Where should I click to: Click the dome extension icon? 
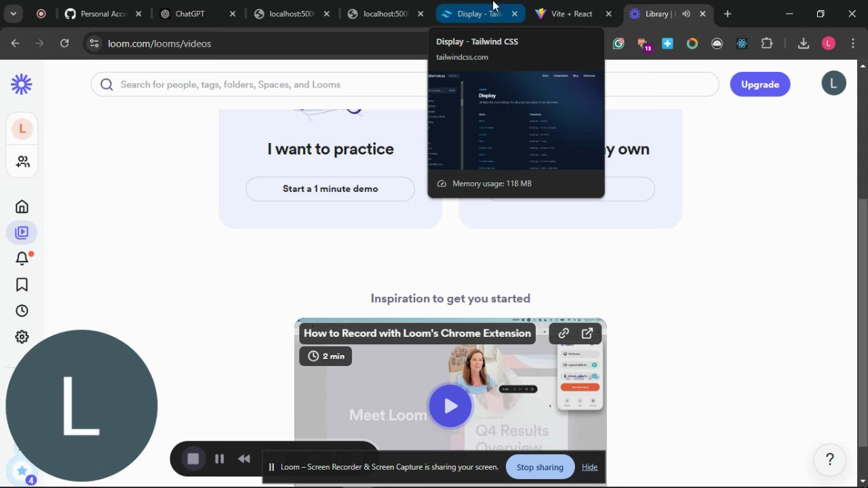pos(717,43)
